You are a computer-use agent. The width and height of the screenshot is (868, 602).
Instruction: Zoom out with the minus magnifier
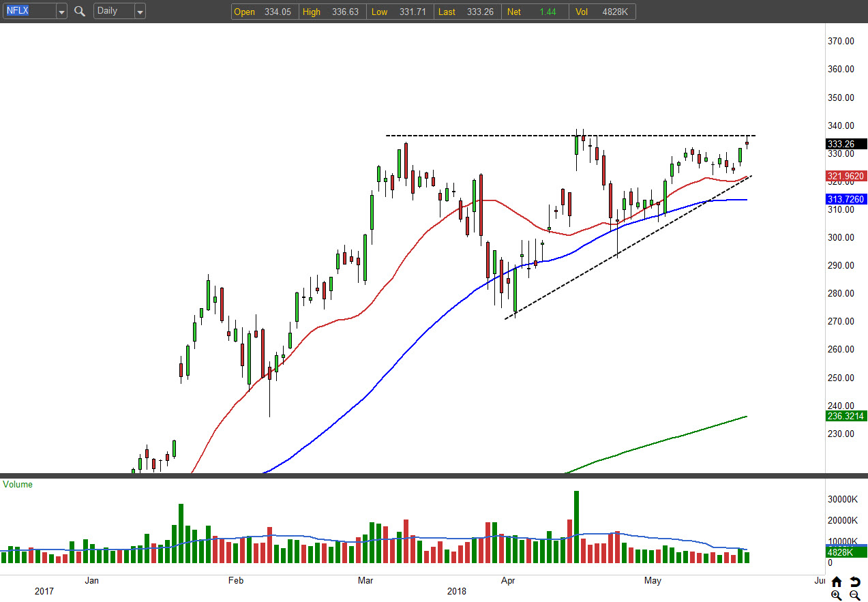coord(855,595)
